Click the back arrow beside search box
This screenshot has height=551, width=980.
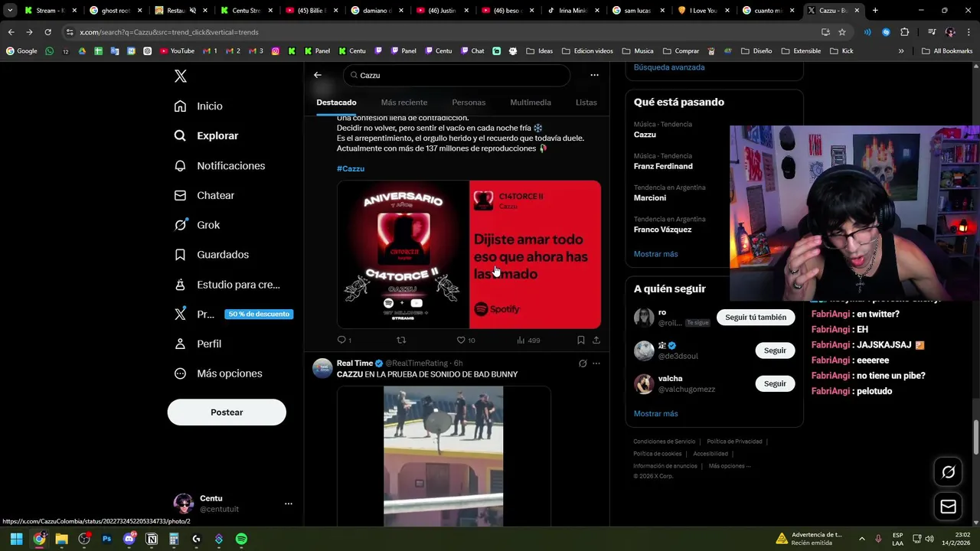pos(318,75)
